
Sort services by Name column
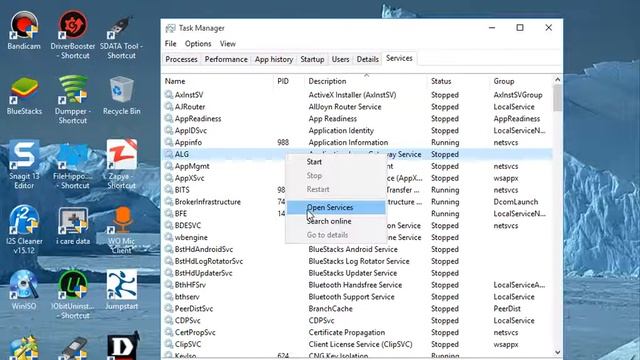point(218,81)
